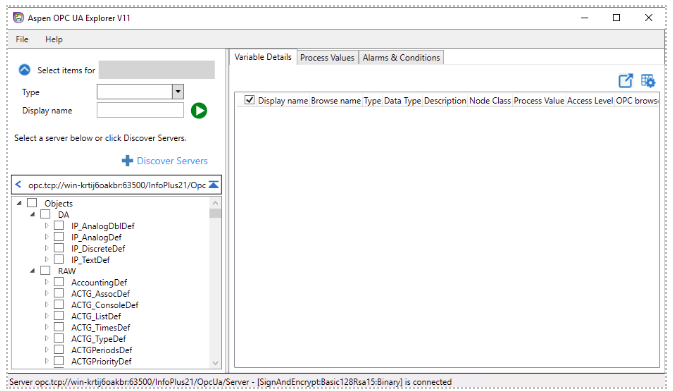This screenshot has height=391, width=673.
Task: Click the OPC browse column header
Action: coord(637,100)
